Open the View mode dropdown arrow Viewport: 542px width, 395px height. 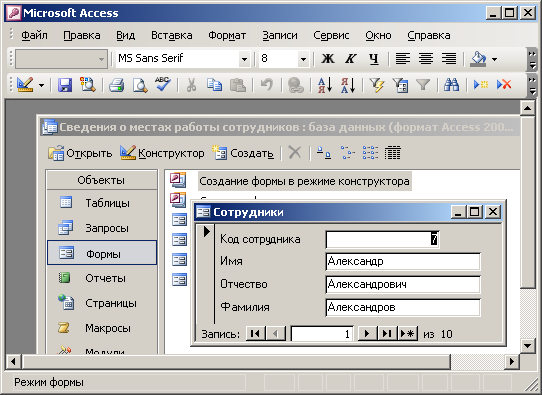[41, 85]
